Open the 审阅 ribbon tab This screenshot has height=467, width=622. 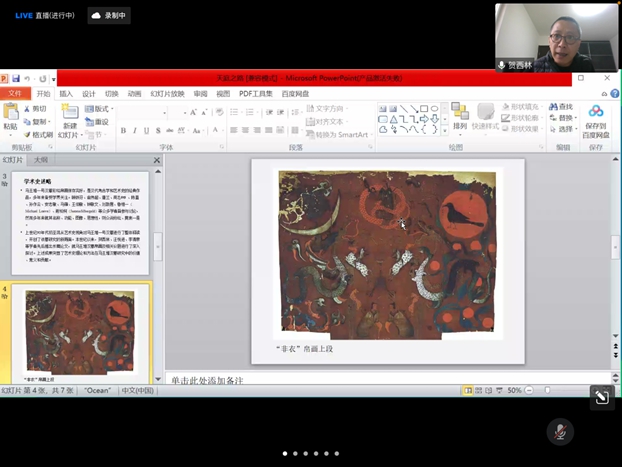coord(200,94)
